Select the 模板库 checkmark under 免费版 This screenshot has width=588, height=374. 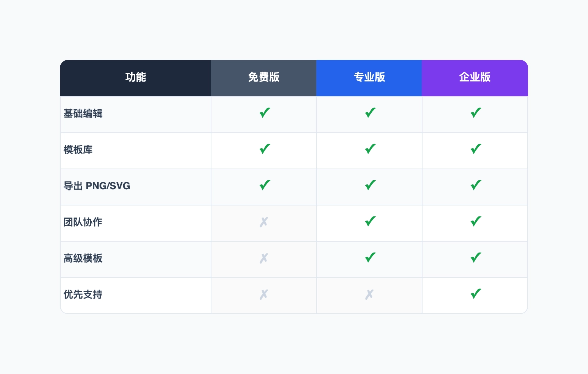coord(264,149)
